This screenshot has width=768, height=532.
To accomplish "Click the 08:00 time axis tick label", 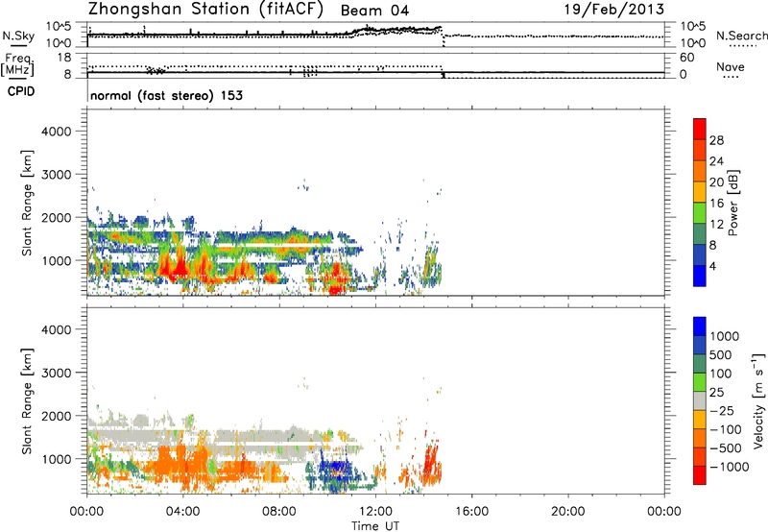I will click(x=279, y=512).
